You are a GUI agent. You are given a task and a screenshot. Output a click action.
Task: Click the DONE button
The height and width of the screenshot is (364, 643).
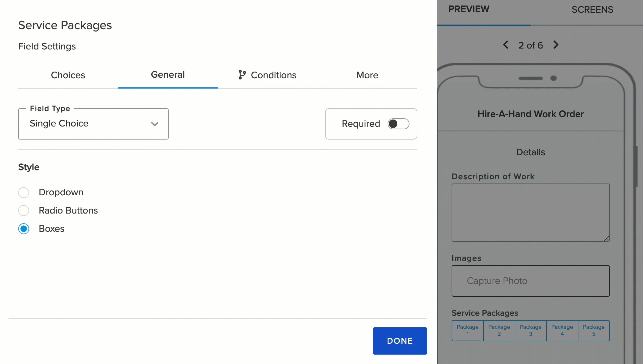[400, 341]
